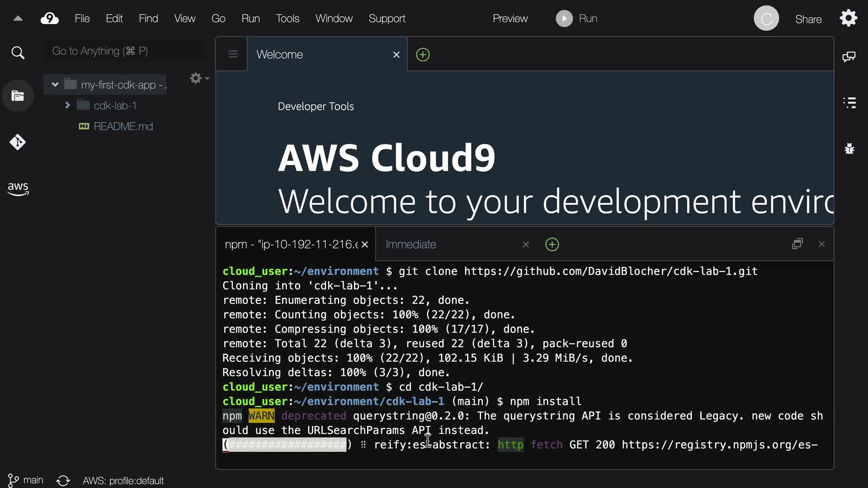Collapse the my-first-cdk-app folder
The height and width of the screenshot is (488, 868).
pos(55,84)
